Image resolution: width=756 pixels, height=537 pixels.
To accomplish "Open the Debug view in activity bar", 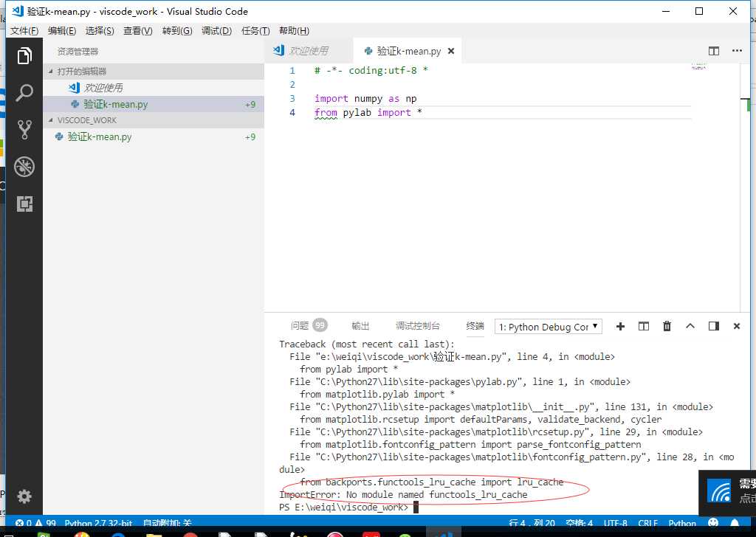I will pyautogui.click(x=24, y=167).
